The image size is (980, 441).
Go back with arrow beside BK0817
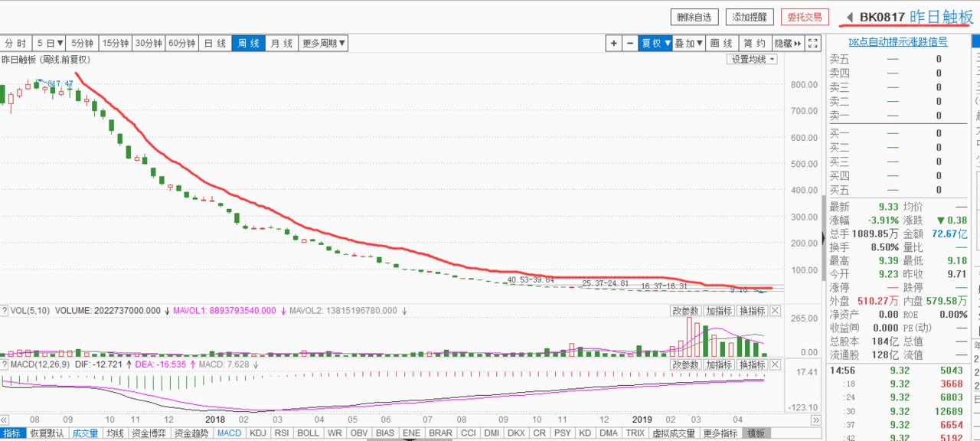[x=849, y=17]
